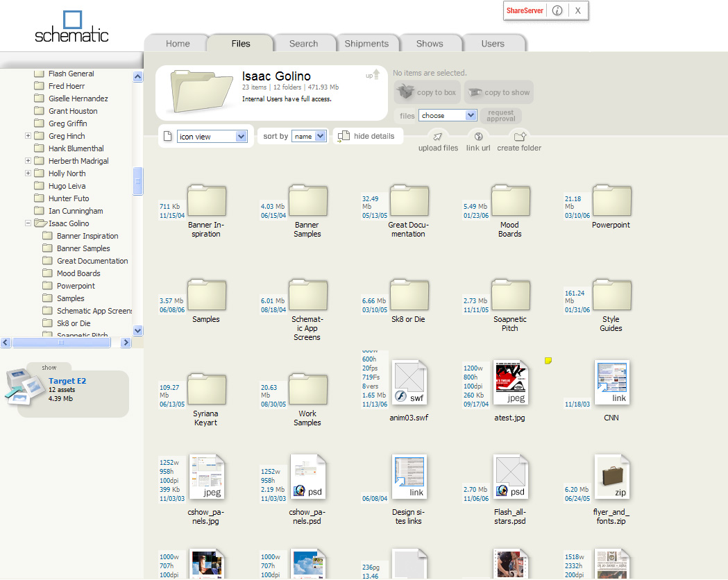Expand the Greg Hinch tree node
The width and height of the screenshot is (728, 580).
pos(28,136)
